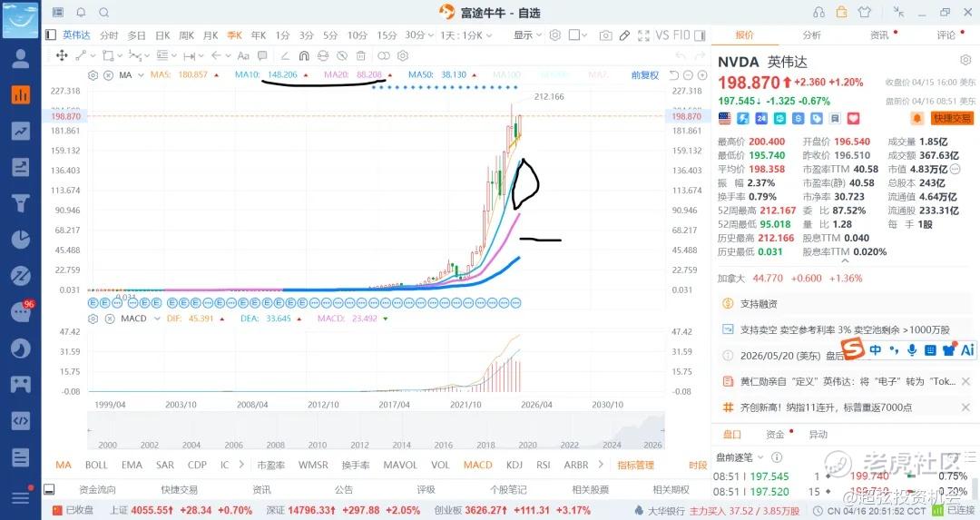Viewport: 980px width, 520px height.
Task: Toggle the BOLL indicator
Action: click(x=96, y=465)
